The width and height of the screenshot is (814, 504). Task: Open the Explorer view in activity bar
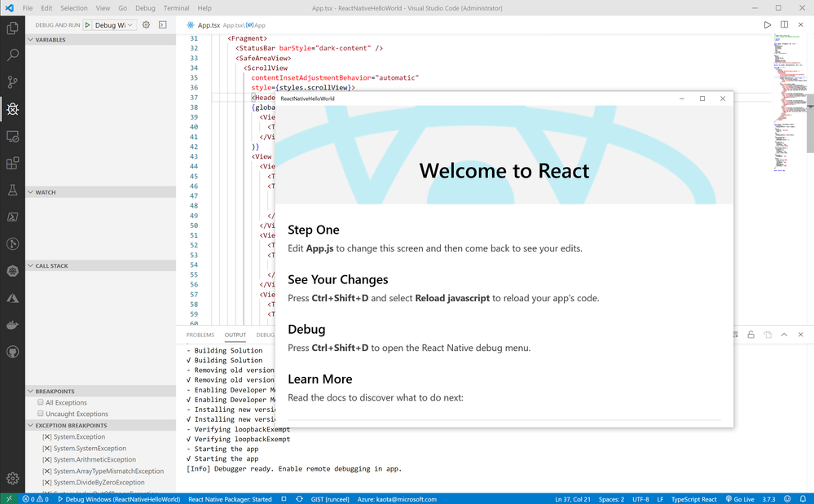pos(12,28)
